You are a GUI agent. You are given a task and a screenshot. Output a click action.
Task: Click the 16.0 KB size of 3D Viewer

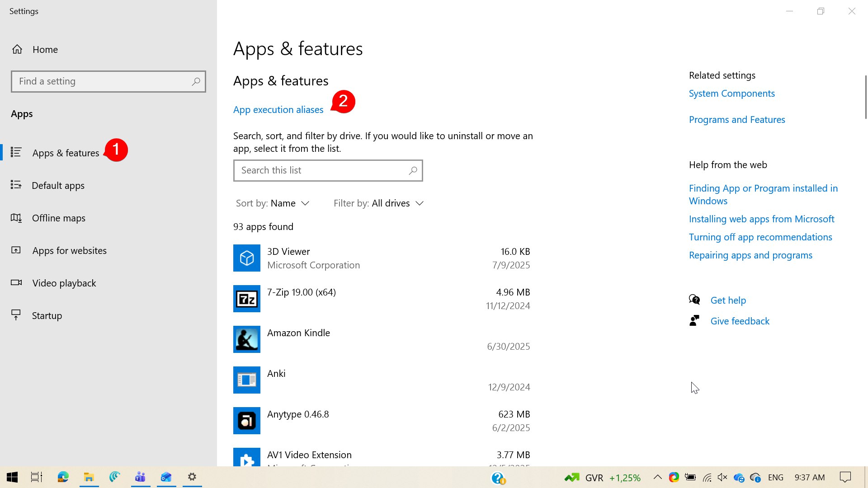[x=515, y=252]
